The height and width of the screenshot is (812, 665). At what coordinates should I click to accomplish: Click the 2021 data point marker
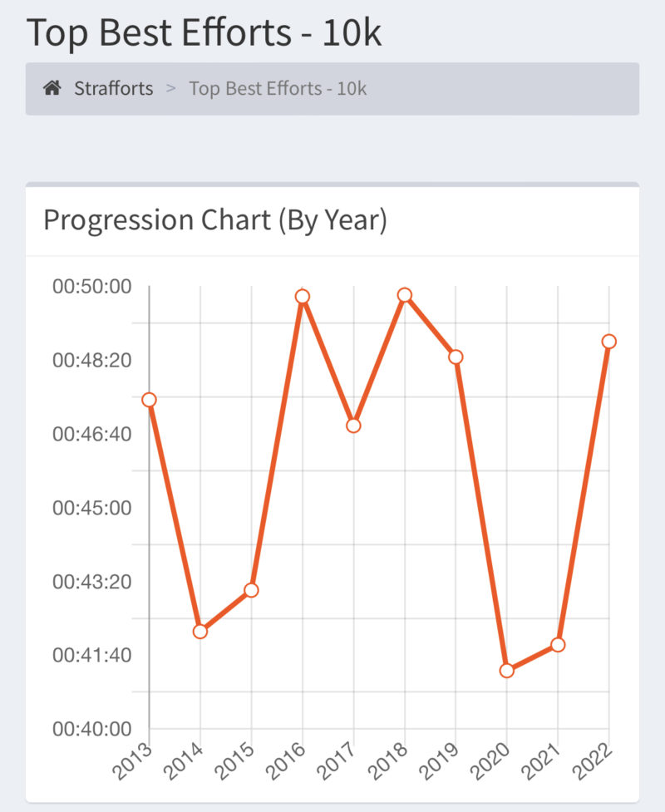pyautogui.click(x=556, y=643)
